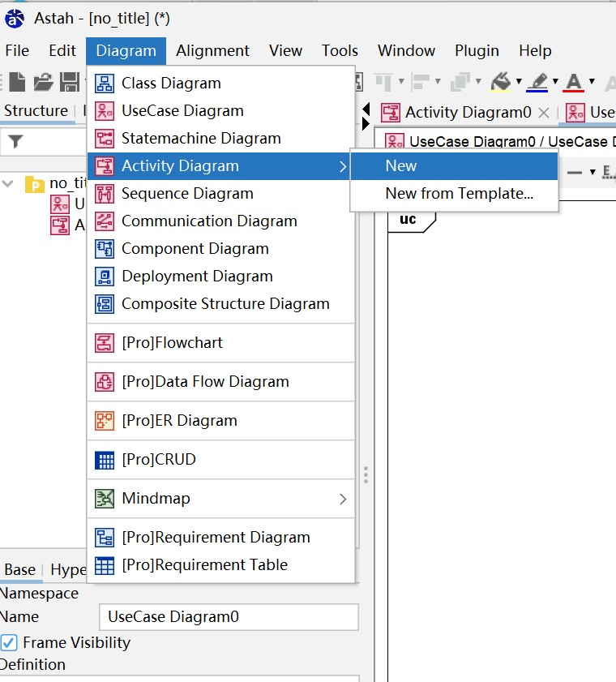Image resolution: width=616 pixels, height=682 pixels.
Task: Open the font color dropdown arrow
Action: (592, 81)
